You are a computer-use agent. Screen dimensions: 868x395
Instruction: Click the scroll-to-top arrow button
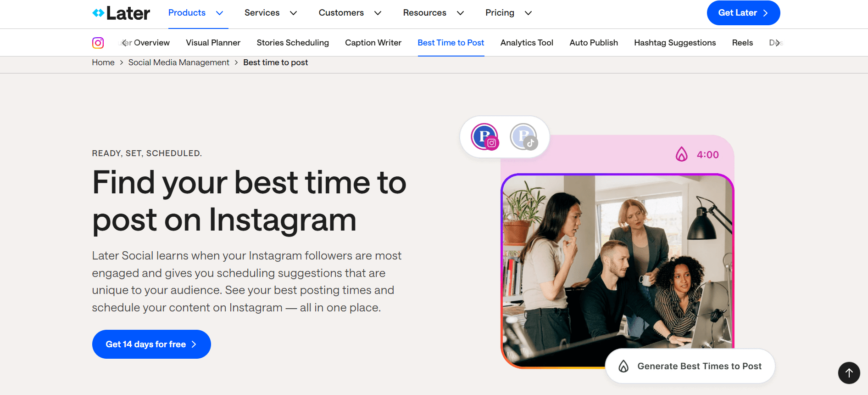[x=849, y=373]
